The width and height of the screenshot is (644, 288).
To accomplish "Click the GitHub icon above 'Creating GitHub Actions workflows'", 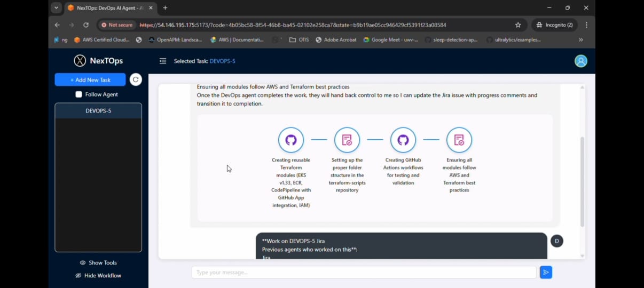I will pos(403,140).
